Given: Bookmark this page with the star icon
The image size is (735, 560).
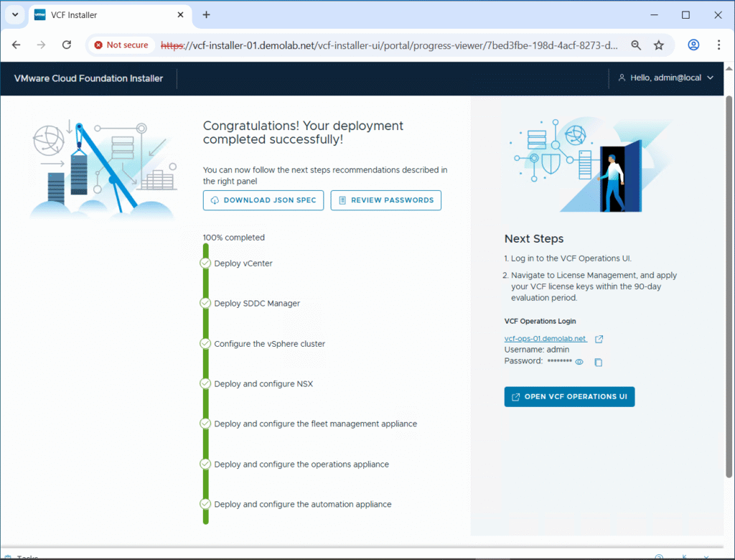Looking at the screenshot, I should click(659, 45).
